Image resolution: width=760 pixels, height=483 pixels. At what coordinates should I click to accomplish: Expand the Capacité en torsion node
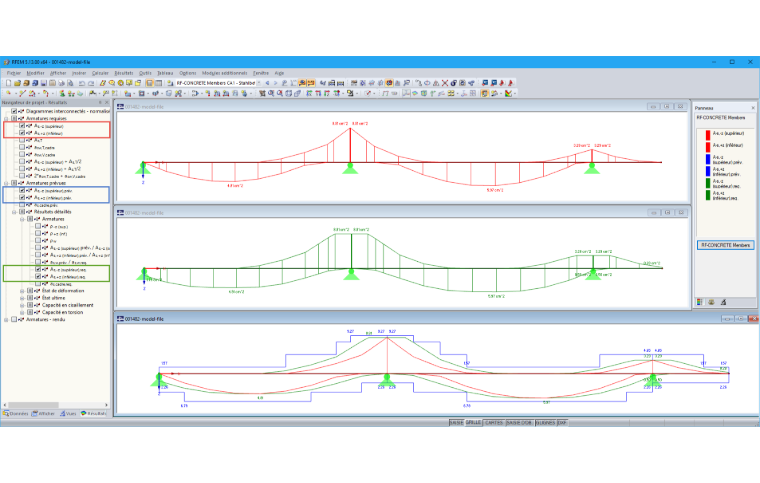[22, 312]
